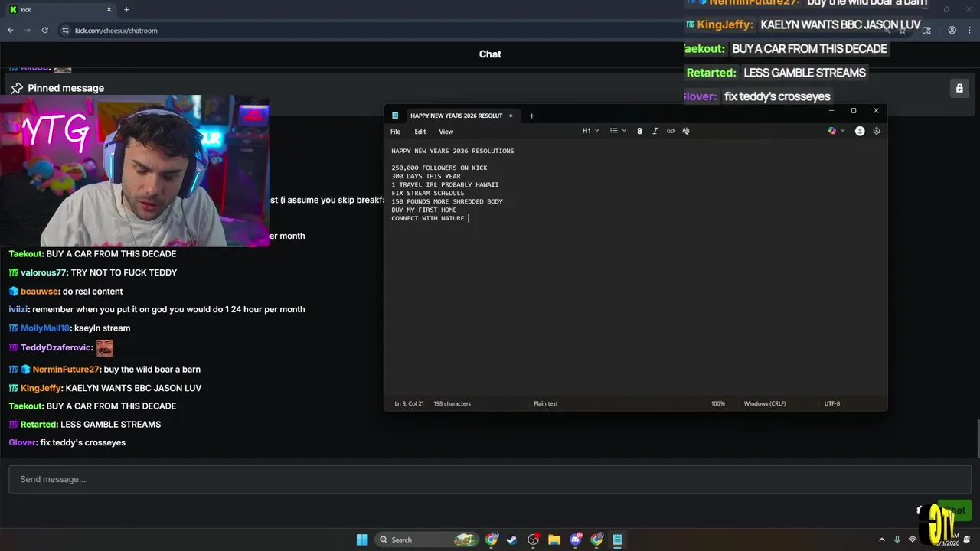The height and width of the screenshot is (551, 980).
Task: Click the taskbar Search box
Action: pyautogui.click(x=427, y=540)
